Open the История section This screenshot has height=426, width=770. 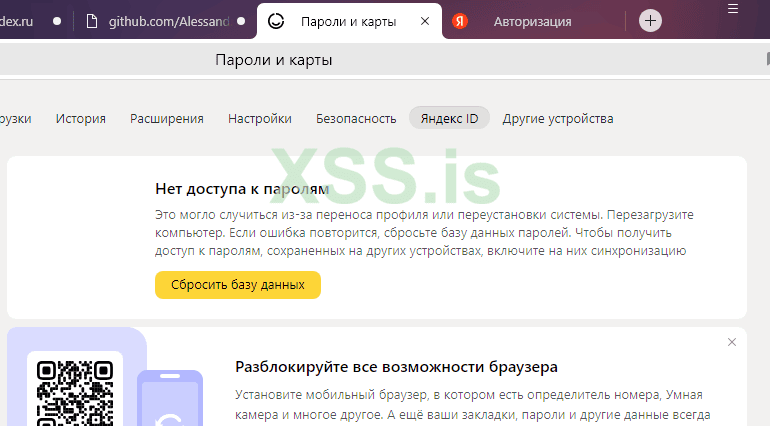81,118
